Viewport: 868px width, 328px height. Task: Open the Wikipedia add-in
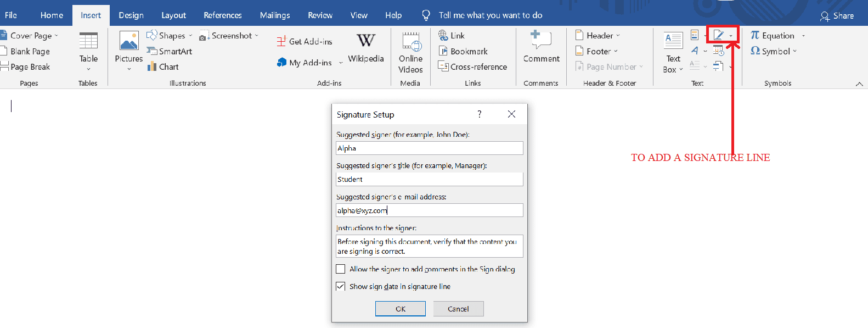[x=366, y=48]
